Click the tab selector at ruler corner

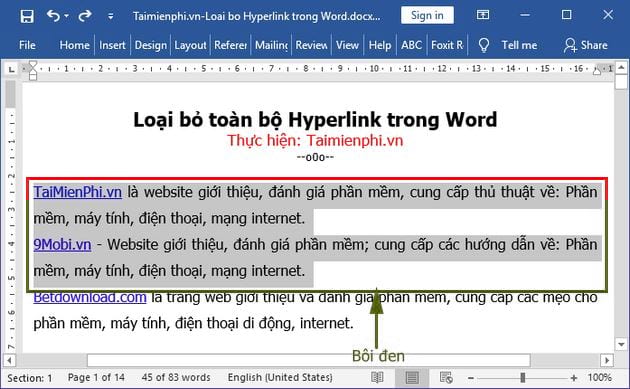pos(12,70)
